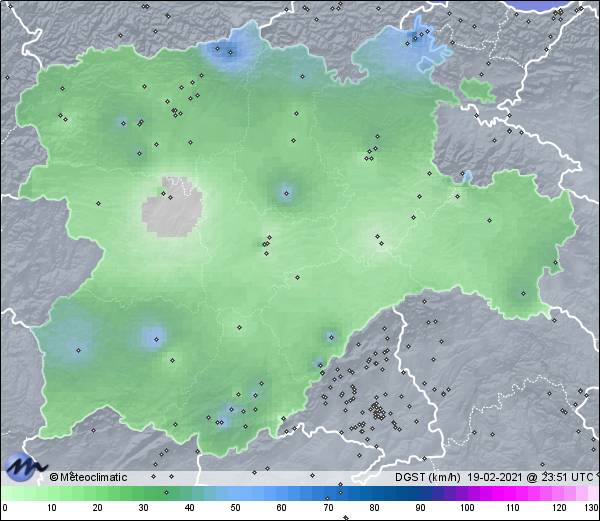Viewport: 600px width, 521px height.
Task: Pick the magenta color above legend 110
Action: tap(513, 493)
